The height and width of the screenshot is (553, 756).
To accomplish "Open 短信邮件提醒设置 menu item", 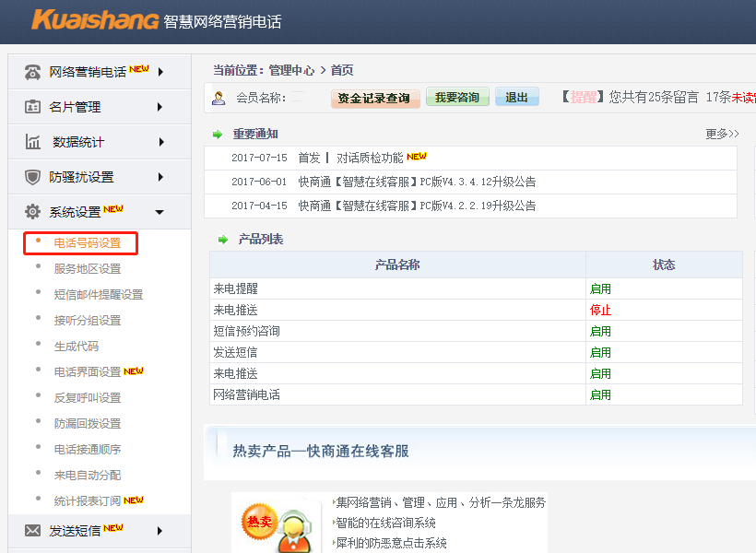I will coord(99,295).
